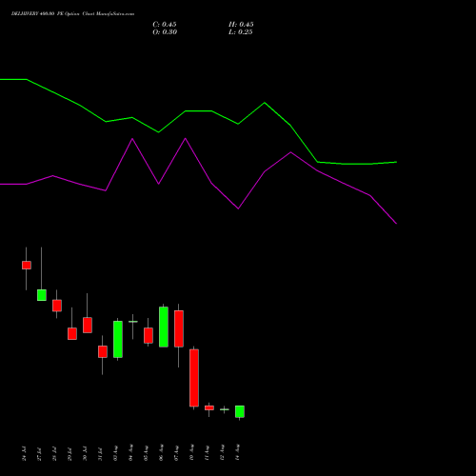Image resolution: width=476 pixels, height=476 pixels.
Task: Click the '29 Jul' date axis label
Action: [x=70, y=453]
